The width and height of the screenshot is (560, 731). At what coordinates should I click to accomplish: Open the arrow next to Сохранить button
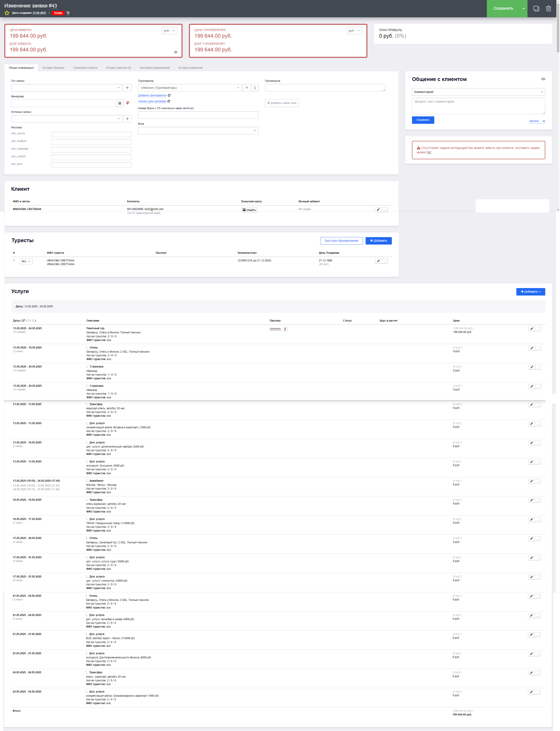523,9
